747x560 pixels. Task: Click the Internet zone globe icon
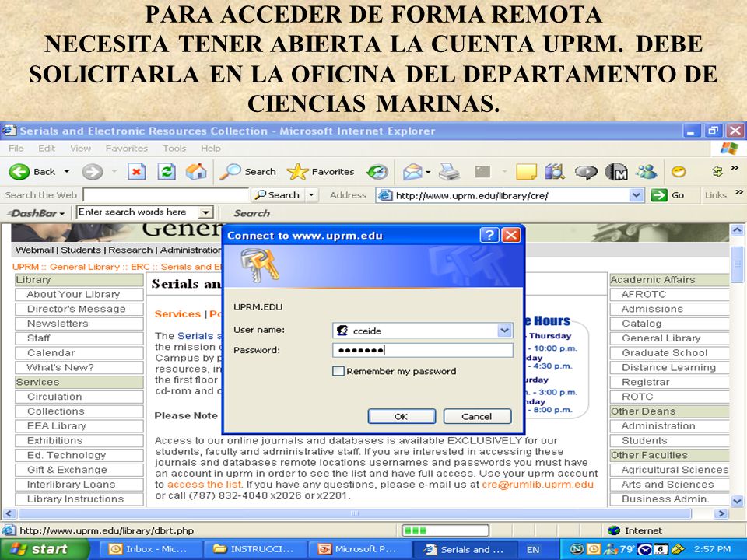tap(614, 530)
